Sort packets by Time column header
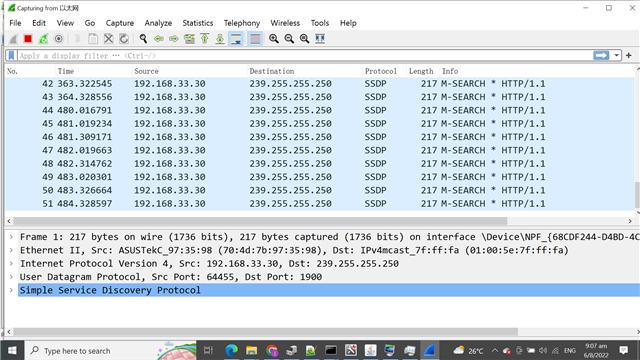 click(x=93, y=71)
